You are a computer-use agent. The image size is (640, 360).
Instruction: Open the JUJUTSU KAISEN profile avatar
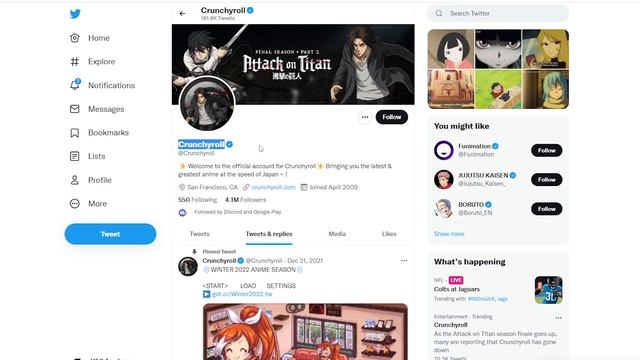tap(444, 180)
